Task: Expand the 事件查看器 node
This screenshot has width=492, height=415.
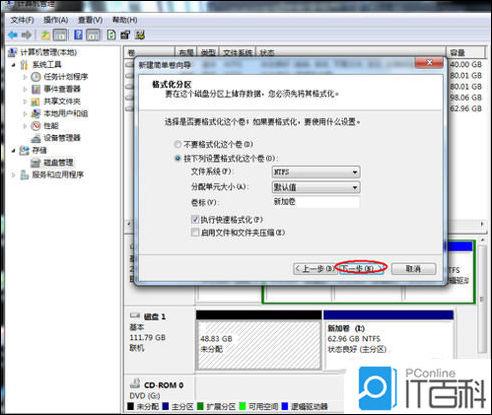Action: pyautogui.click(x=25, y=89)
